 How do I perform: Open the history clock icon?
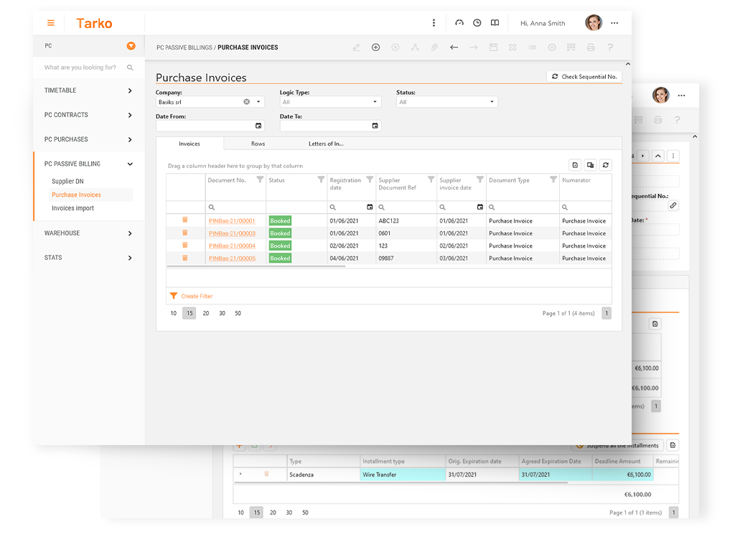(x=477, y=23)
